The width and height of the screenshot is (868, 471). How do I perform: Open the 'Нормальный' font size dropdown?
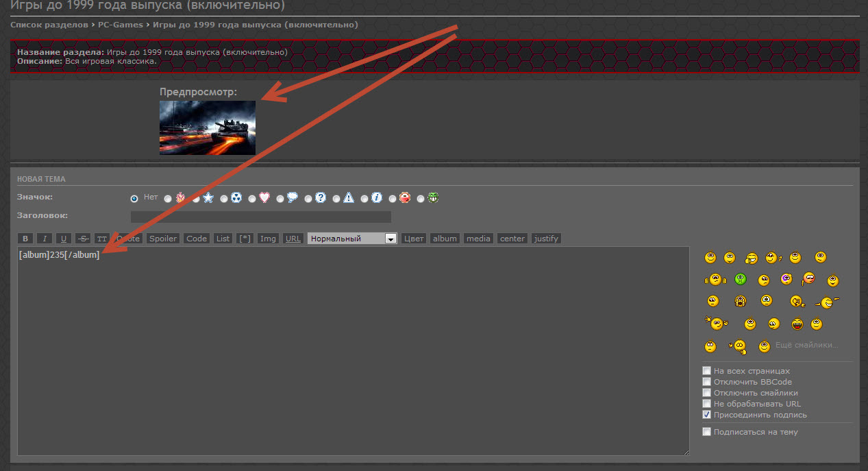click(352, 239)
